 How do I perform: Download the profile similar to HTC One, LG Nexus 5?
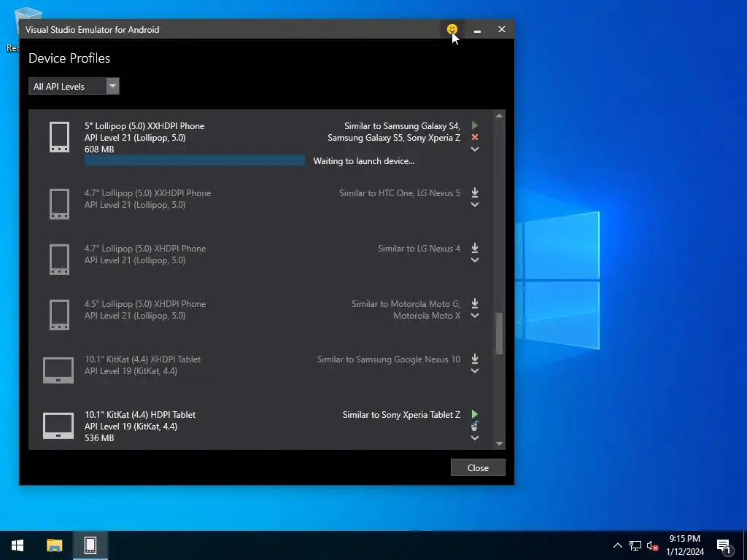pyautogui.click(x=474, y=192)
